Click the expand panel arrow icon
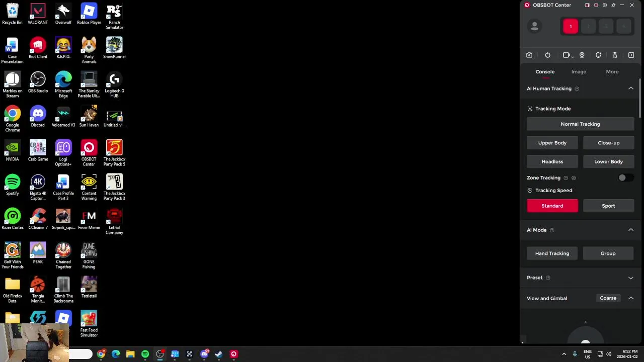This screenshot has width=644, height=362. (631, 55)
